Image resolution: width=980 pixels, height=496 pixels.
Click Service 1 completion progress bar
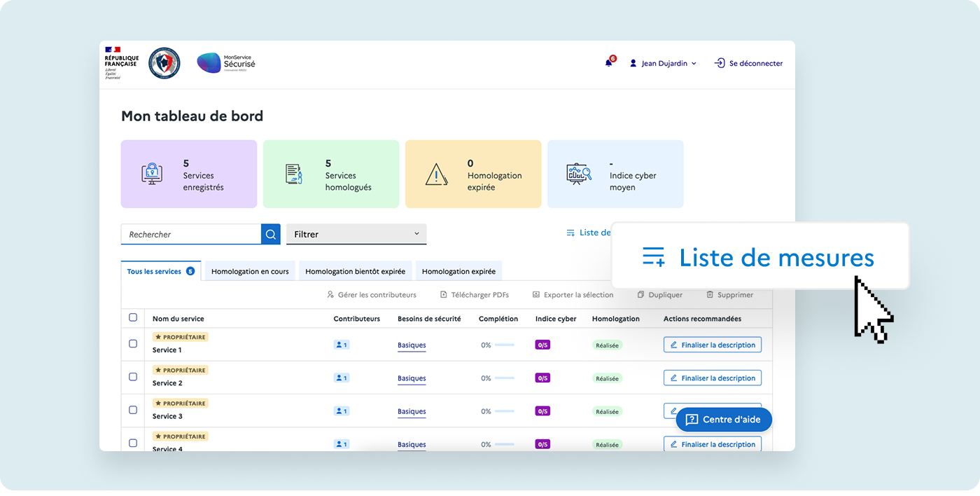(504, 345)
